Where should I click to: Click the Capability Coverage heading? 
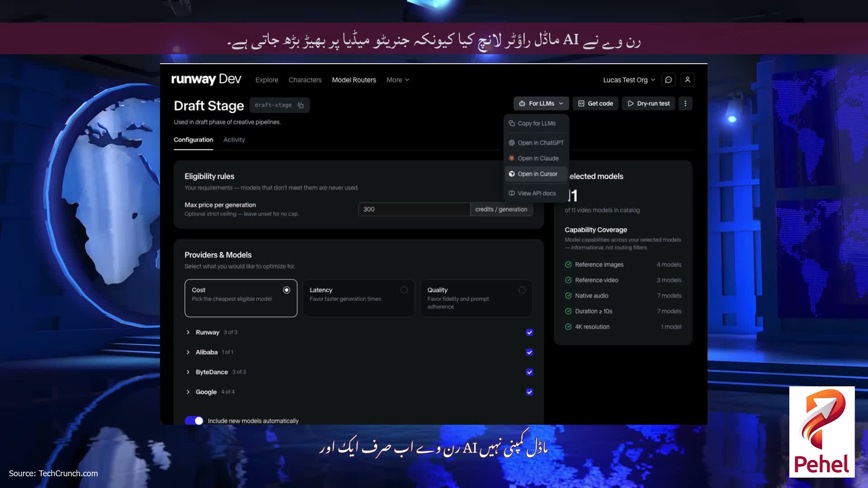pyautogui.click(x=595, y=230)
